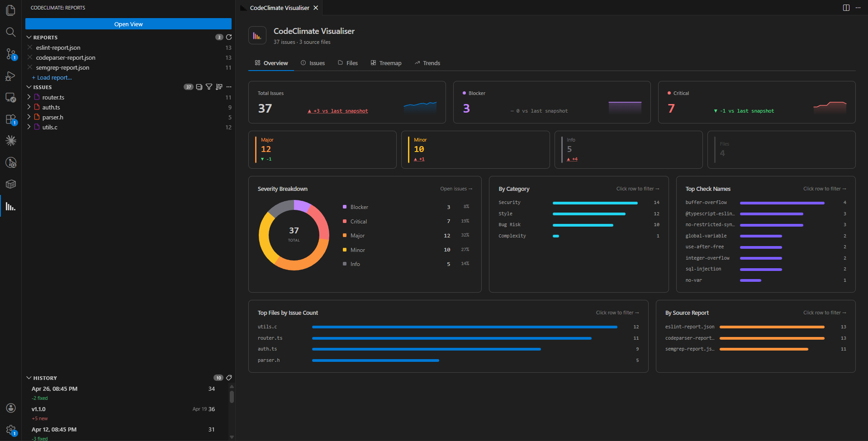The height and width of the screenshot is (441, 868).
Task: Refresh the Reports section
Action: tap(229, 37)
